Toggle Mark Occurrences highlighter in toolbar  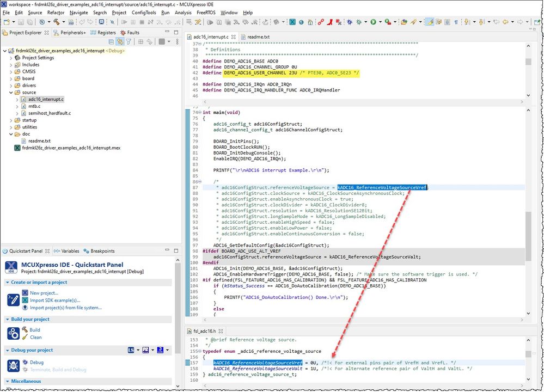[430, 22]
